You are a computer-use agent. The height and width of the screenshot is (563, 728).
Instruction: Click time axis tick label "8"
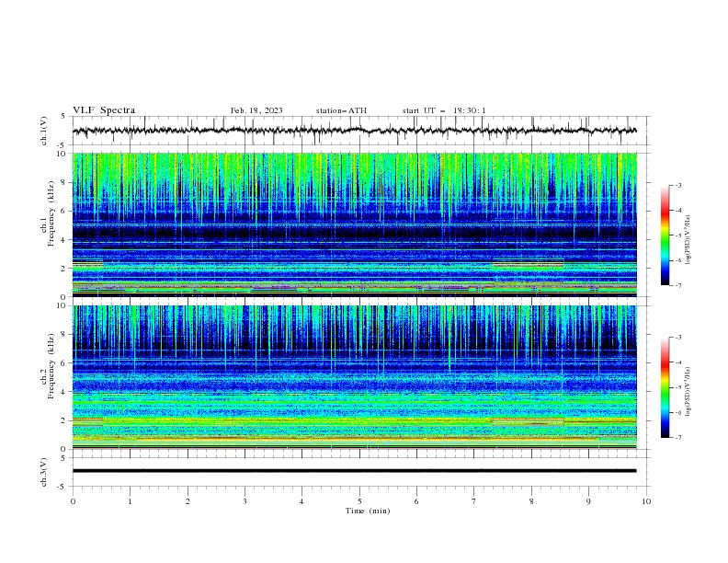coord(531,501)
